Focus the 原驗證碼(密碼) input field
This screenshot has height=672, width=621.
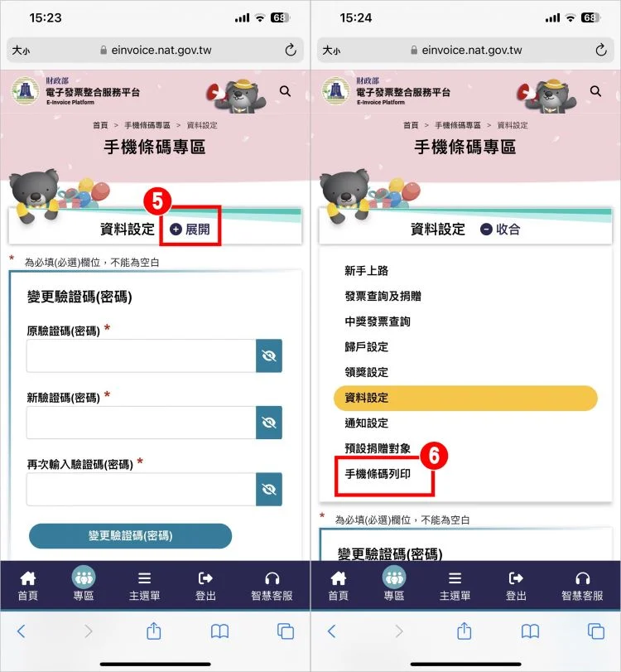pos(142,355)
